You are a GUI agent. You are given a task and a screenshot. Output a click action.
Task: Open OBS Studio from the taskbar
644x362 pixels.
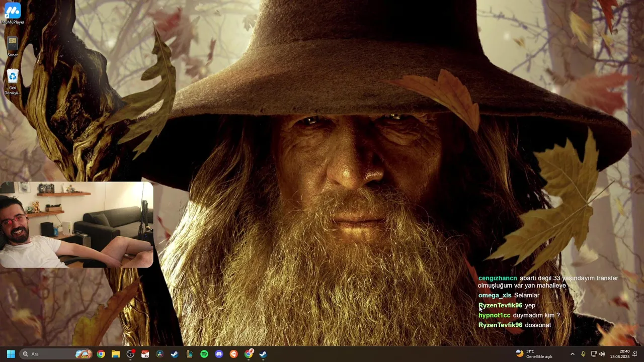[130, 354]
